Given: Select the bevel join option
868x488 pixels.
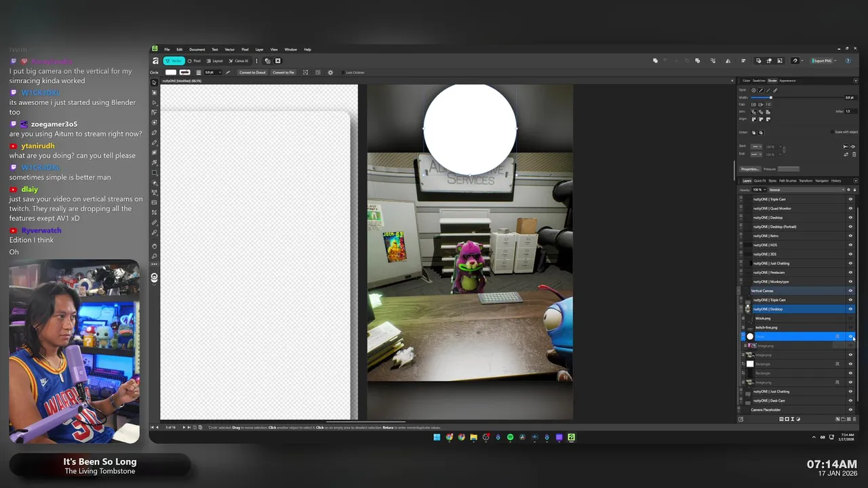Looking at the screenshot, I should tap(761, 112).
